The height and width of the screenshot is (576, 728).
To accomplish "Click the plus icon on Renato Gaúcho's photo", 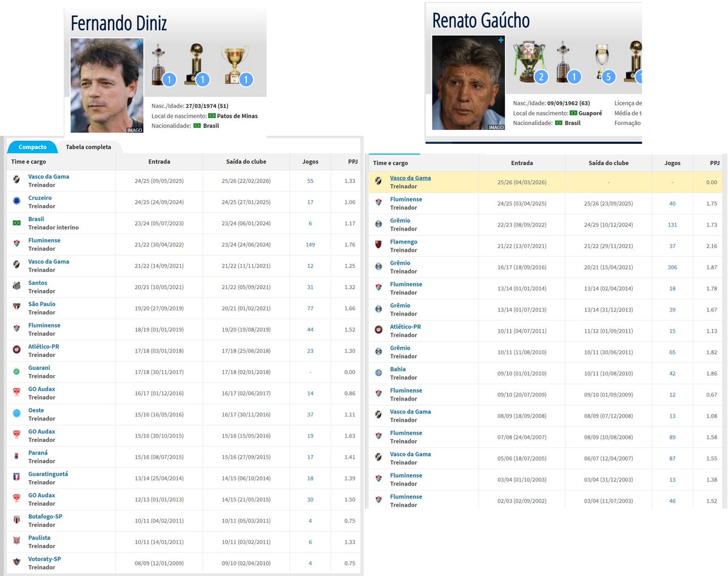I will [500, 40].
